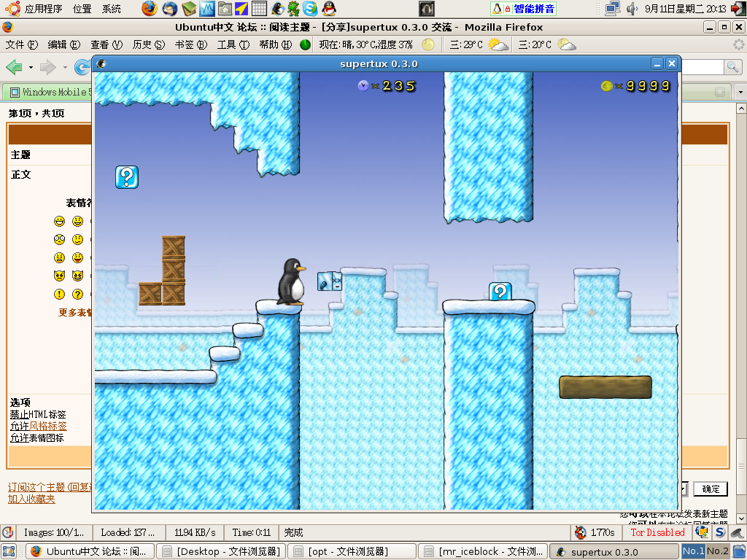Click the volume speaker tray icon
The image size is (747, 560).
632,9
